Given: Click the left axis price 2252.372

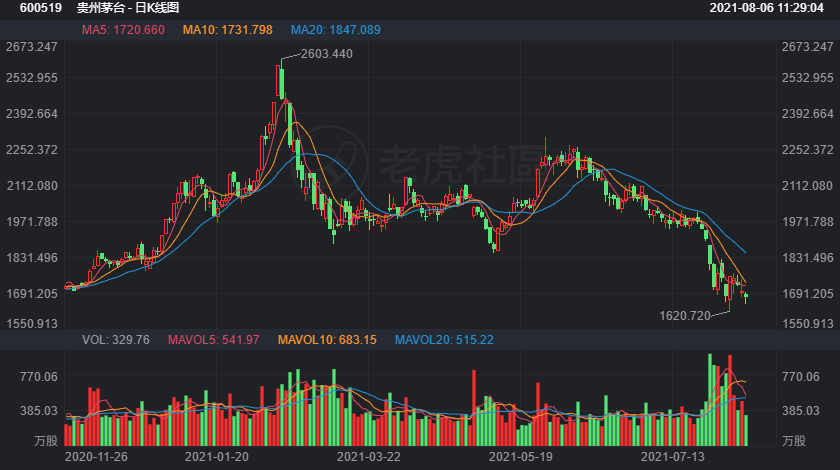Looking at the screenshot, I should coord(32,150).
